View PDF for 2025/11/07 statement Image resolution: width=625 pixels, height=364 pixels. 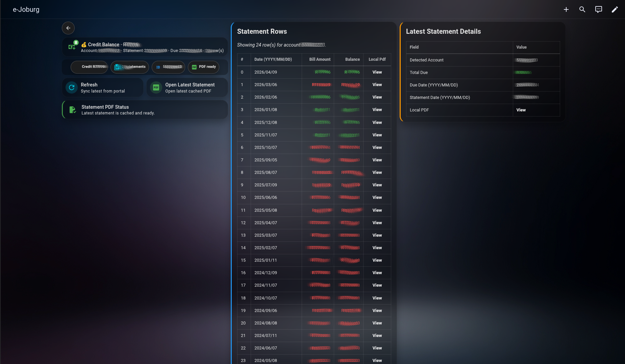[x=377, y=135]
